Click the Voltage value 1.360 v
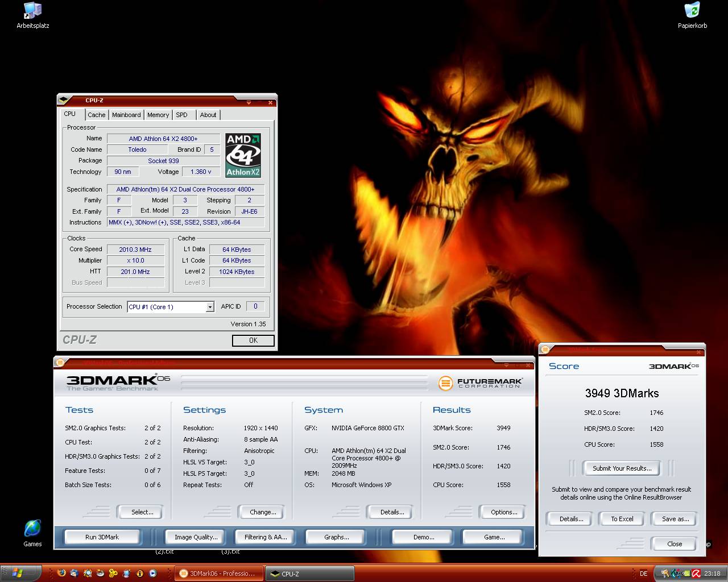This screenshot has height=582, width=728. [201, 172]
